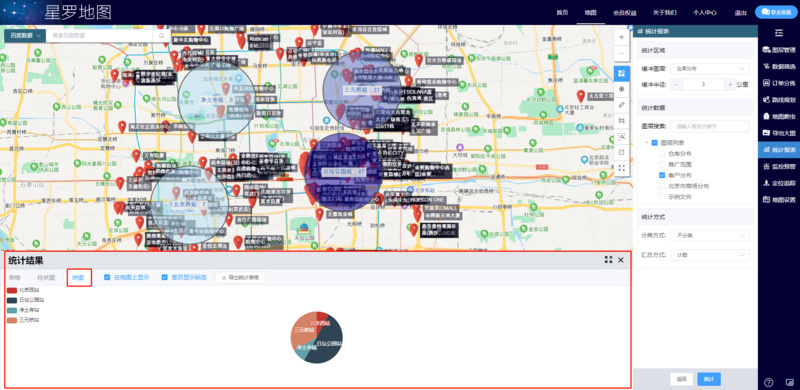
Task: Collapse the sidebar with the hamburger icon
Action: coord(779,33)
